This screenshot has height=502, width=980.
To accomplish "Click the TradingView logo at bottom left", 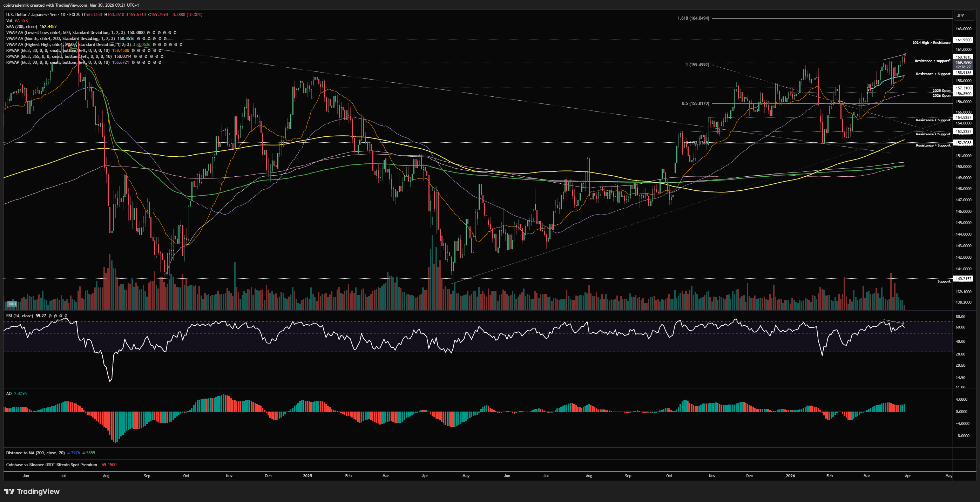I will click(32, 491).
